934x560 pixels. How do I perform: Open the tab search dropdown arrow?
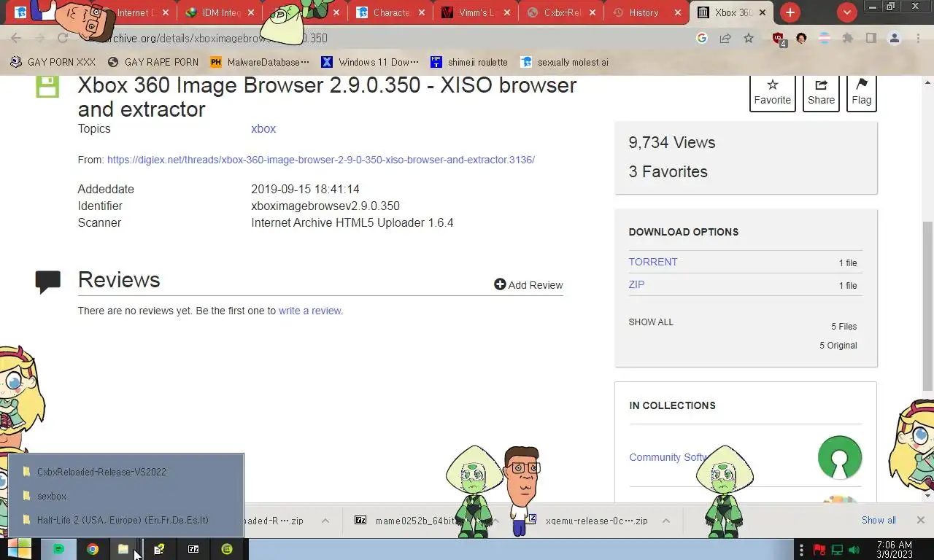click(846, 12)
